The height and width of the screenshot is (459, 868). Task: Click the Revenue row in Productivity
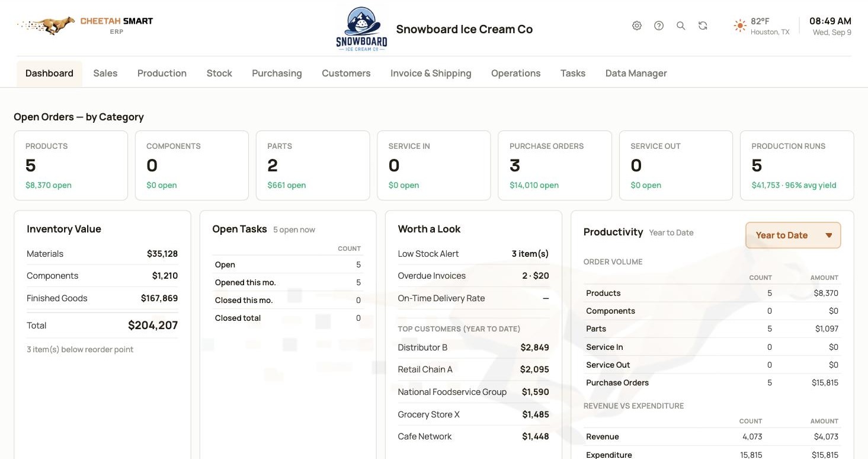pyautogui.click(x=712, y=436)
